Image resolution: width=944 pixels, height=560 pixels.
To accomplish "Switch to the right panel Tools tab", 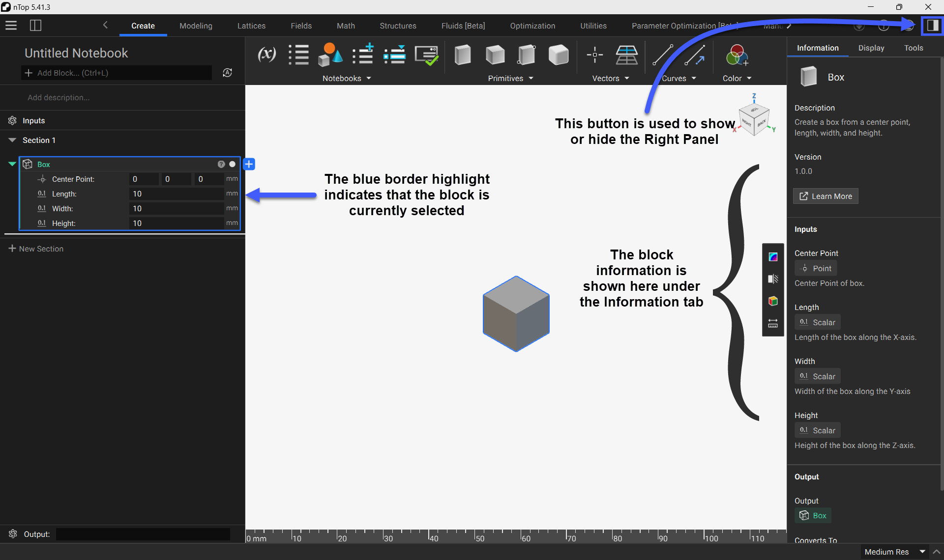I will 914,48.
